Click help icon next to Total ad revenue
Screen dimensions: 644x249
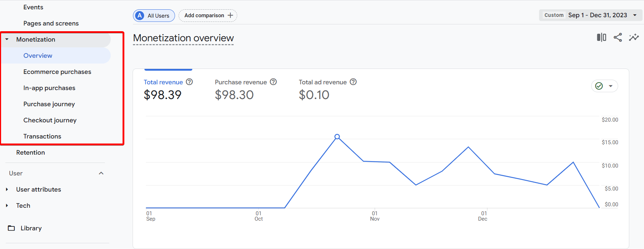pyautogui.click(x=353, y=82)
